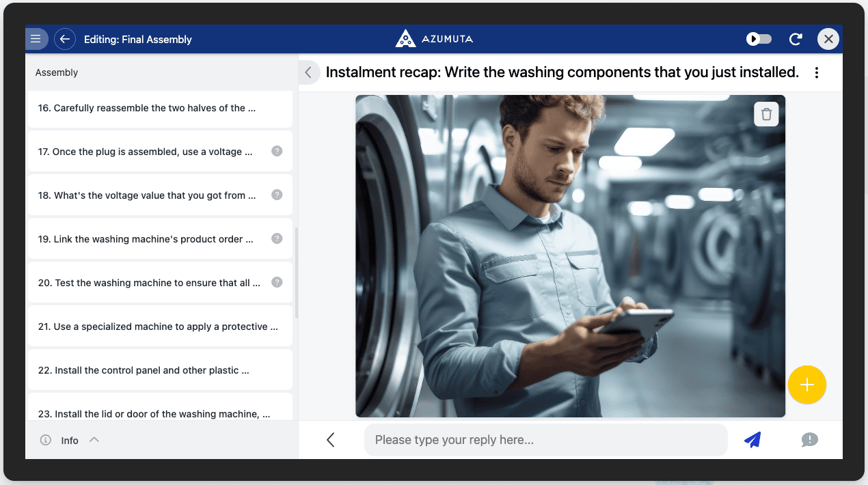Open step 20 test the washing machine
The width and height of the screenshot is (868, 485).
click(x=149, y=283)
